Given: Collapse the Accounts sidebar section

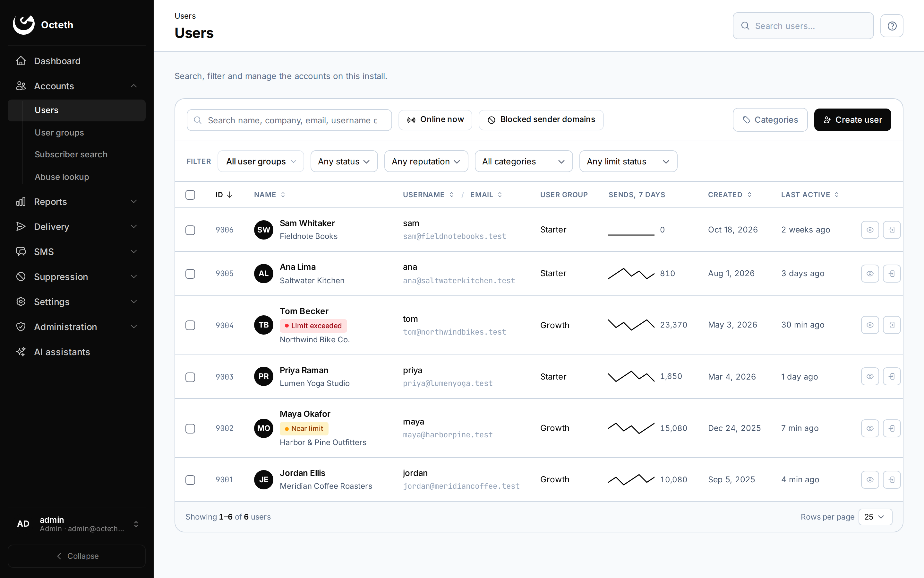Looking at the screenshot, I should pyautogui.click(x=76, y=86).
